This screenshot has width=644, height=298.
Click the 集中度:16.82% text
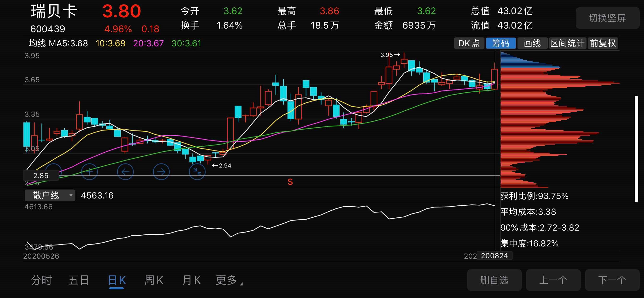[529, 243]
